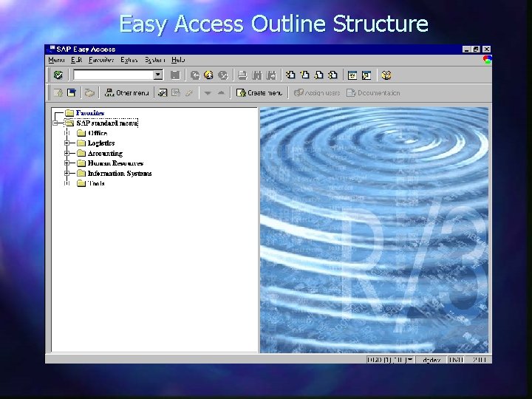Click the Move Favorites Up arrow

tap(221, 92)
